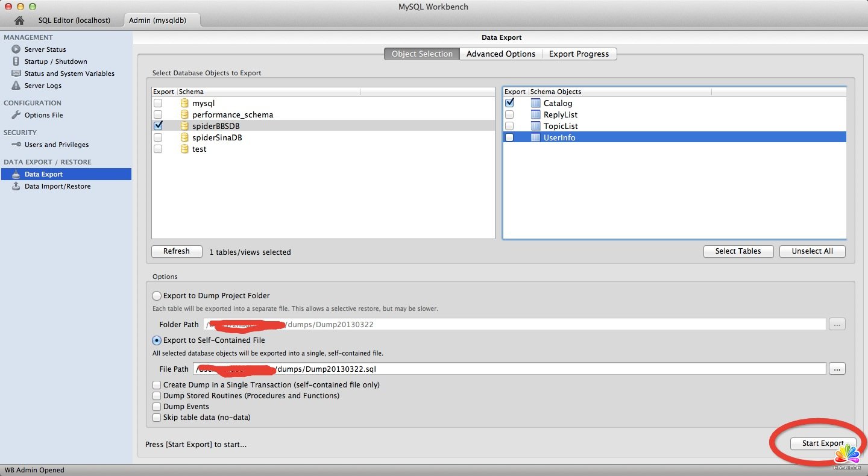Browse for the Folder Path location
Screen dimensions: 868x476
[x=837, y=324]
